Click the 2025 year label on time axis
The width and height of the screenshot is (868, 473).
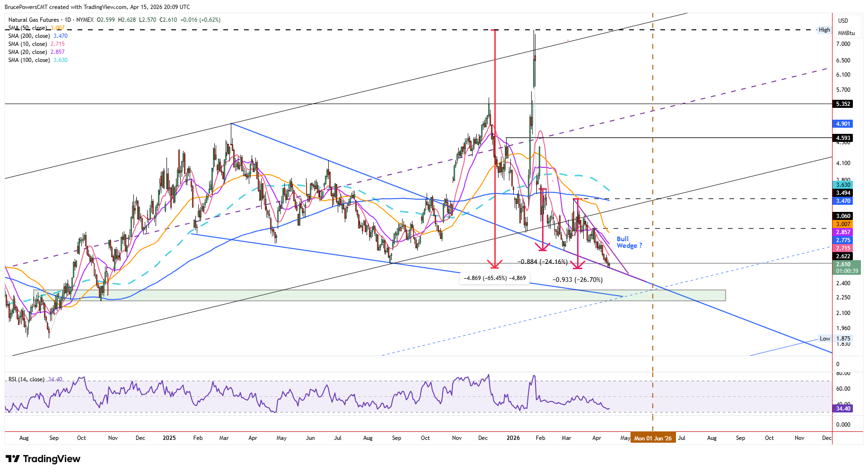pos(169,438)
